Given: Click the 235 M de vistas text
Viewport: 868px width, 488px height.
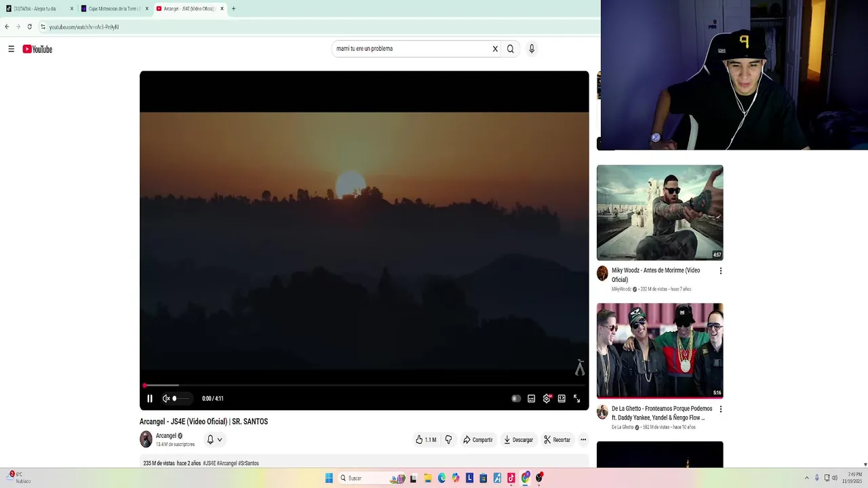Looking at the screenshot, I should tap(159, 464).
